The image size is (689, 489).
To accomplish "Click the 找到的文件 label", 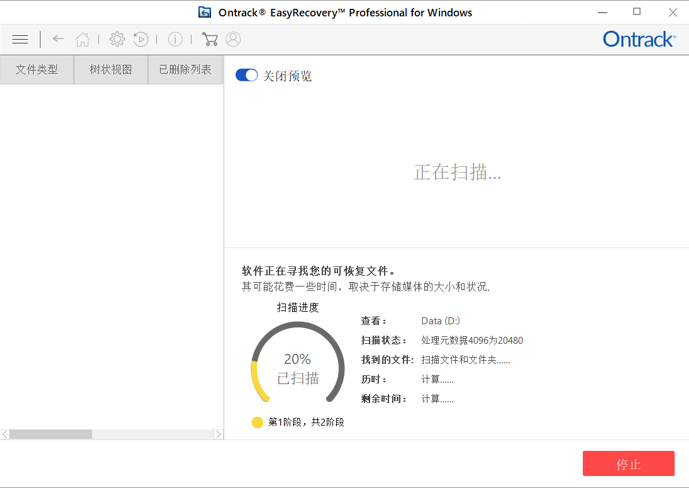I will [387, 360].
